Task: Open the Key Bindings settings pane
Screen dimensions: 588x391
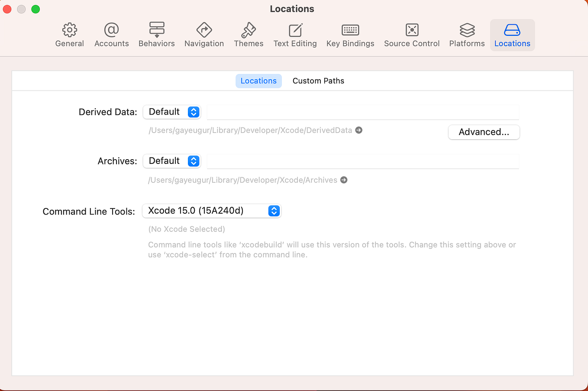Action: click(x=350, y=35)
